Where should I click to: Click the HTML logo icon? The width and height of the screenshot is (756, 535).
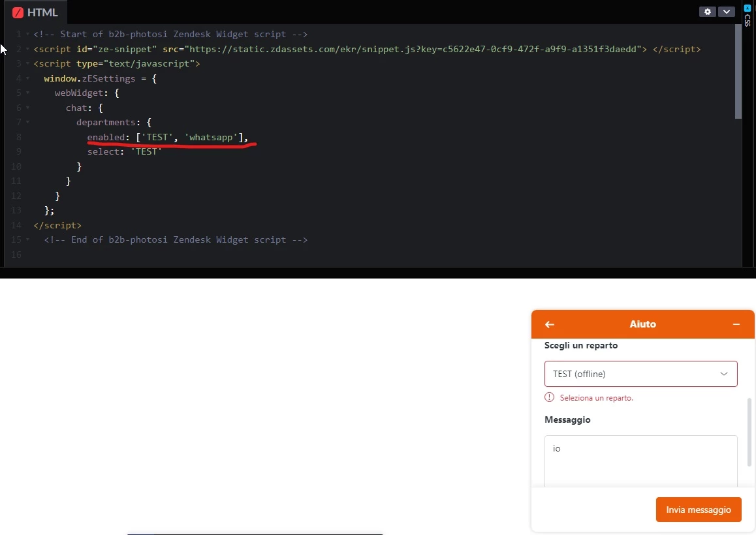(x=18, y=12)
